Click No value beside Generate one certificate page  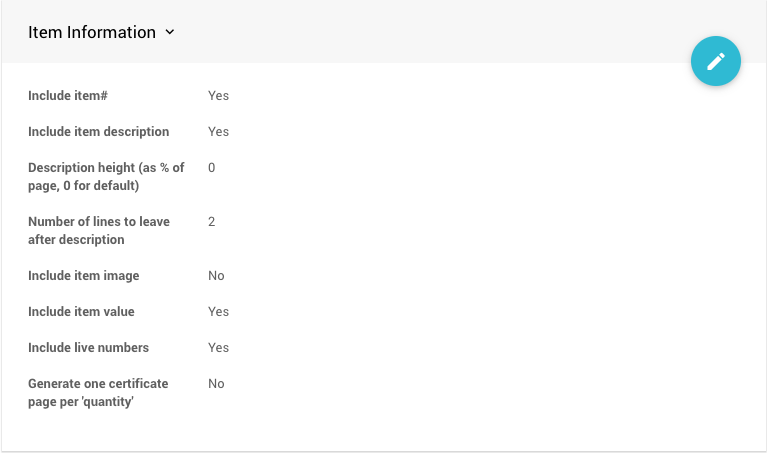coord(216,384)
